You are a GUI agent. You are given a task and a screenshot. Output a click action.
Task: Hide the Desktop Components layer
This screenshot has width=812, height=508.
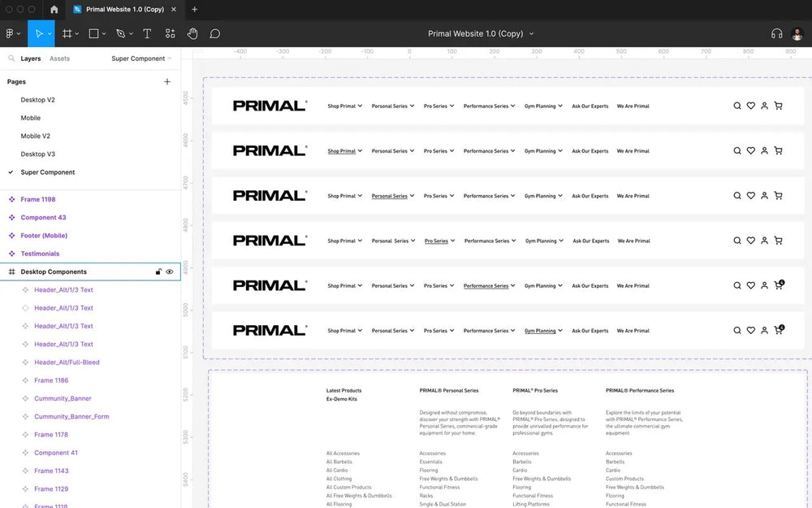(x=170, y=272)
